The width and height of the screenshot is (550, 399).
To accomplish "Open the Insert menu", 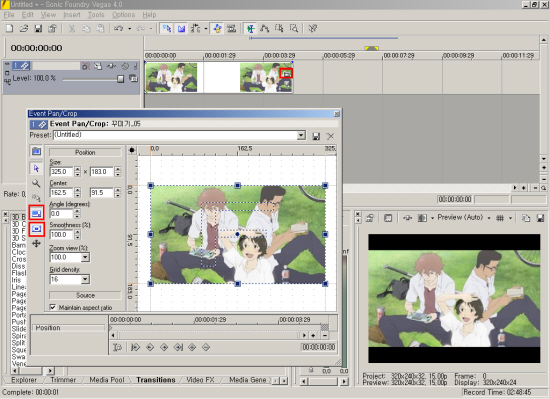I will point(72,15).
